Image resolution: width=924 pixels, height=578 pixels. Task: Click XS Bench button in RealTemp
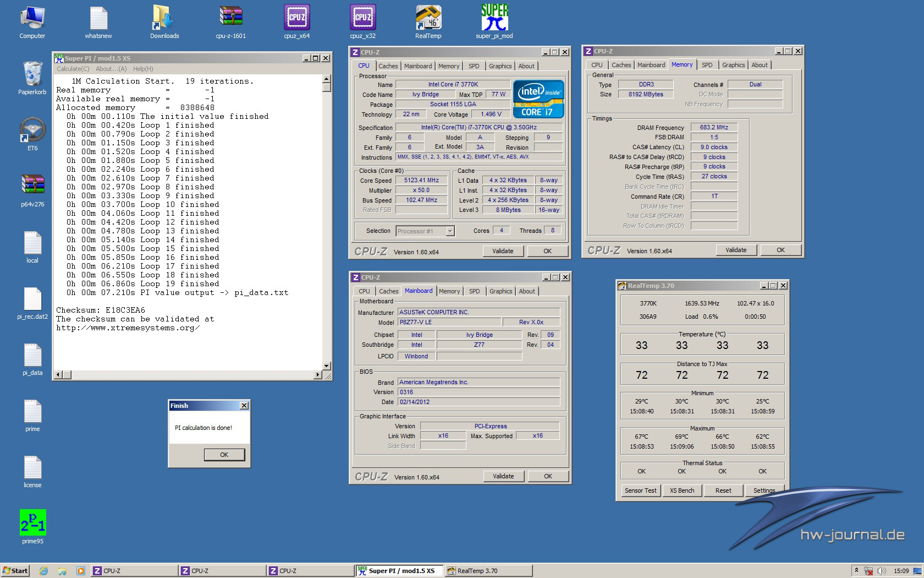point(681,490)
